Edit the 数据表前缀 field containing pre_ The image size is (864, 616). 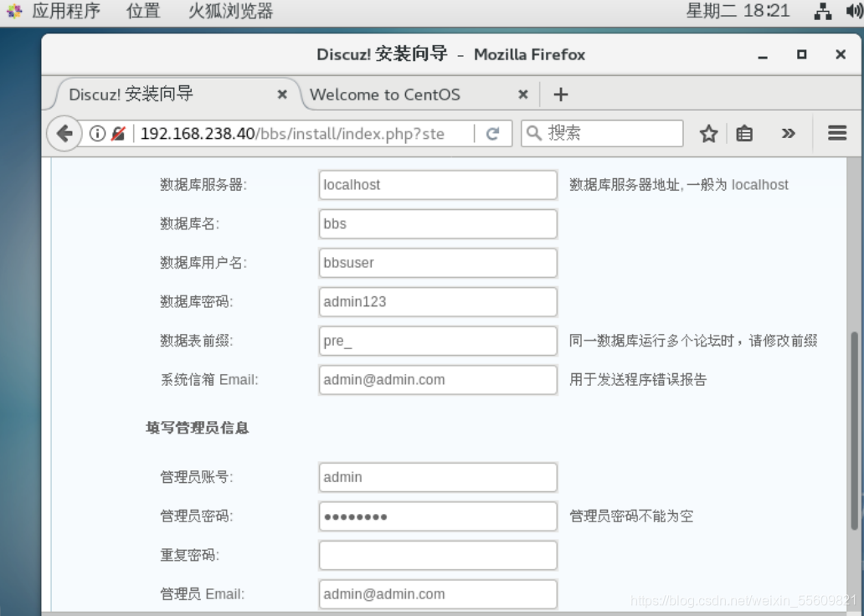(x=438, y=341)
